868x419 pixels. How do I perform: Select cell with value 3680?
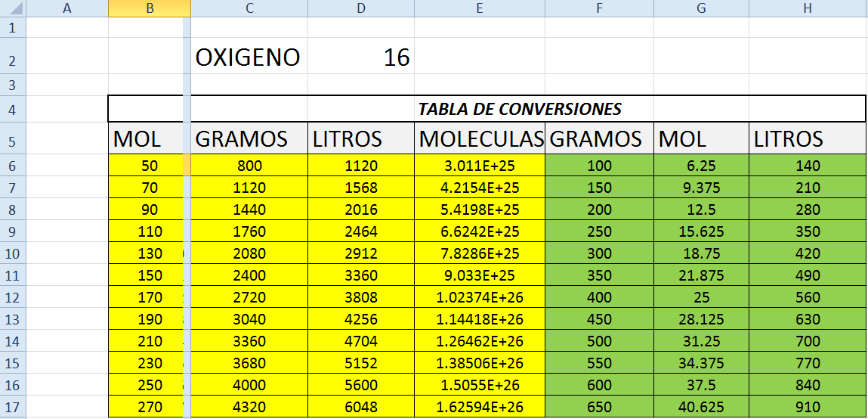pyautogui.click(x=249, y=362)
